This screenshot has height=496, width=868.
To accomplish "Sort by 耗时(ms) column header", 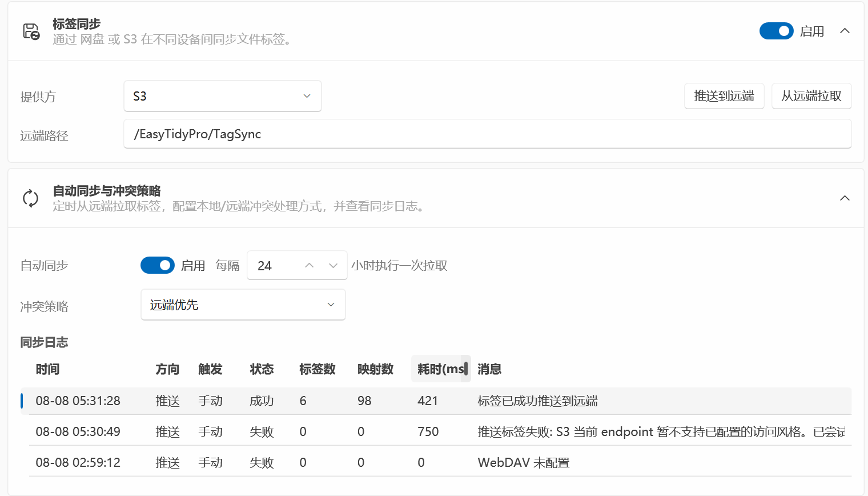I will (441, 369).
